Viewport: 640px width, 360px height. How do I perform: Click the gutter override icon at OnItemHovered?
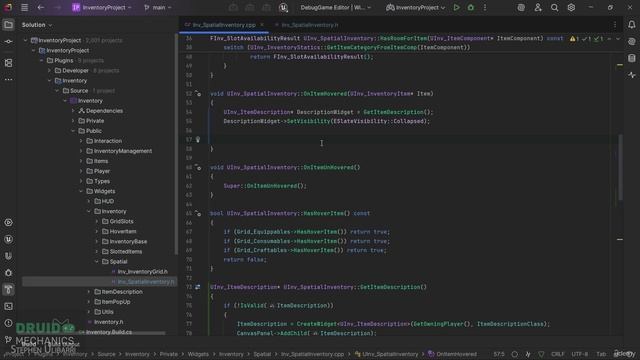[x=198, y=94]
